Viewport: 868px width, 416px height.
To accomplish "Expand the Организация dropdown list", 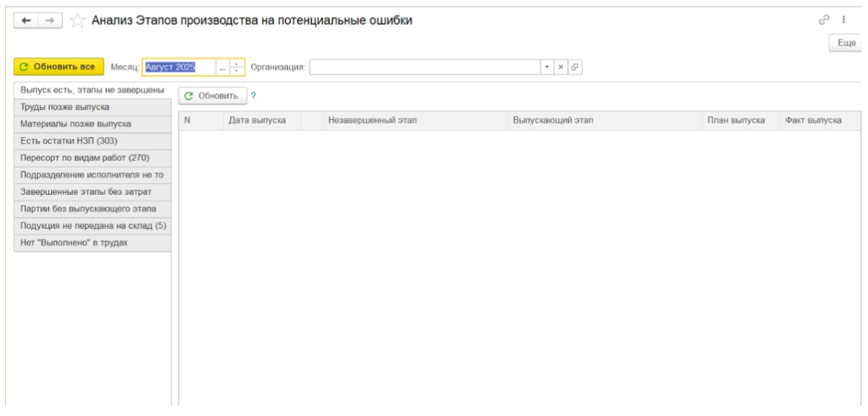I will [x=548, y=67].
